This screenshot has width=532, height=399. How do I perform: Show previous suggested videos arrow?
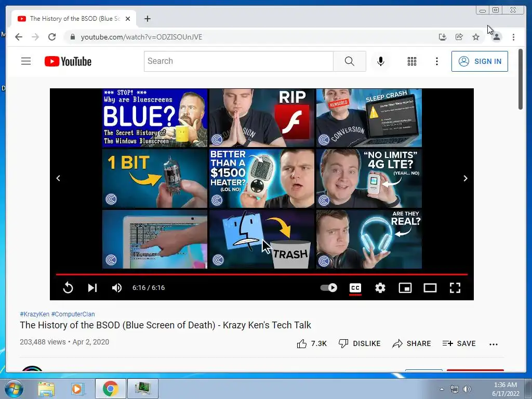pos(58,178)
